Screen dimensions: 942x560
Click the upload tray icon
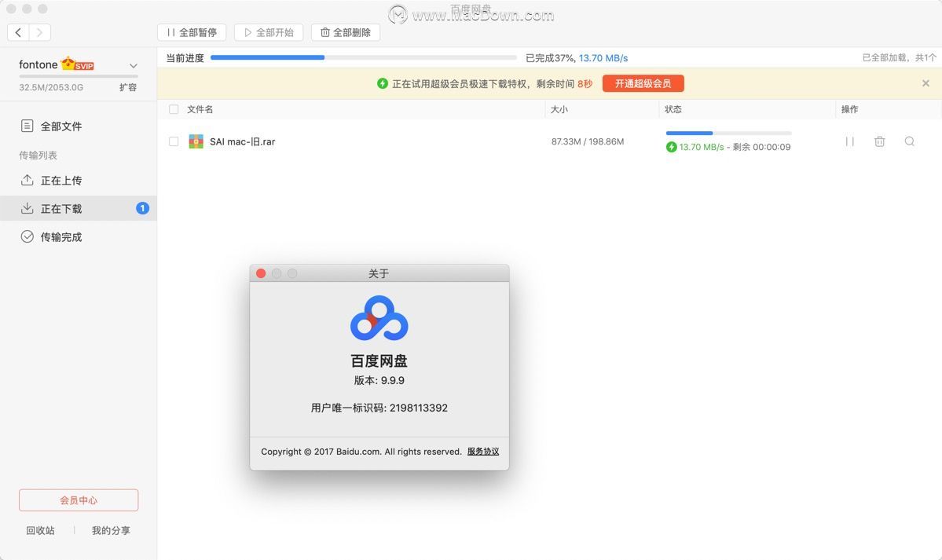pos(27,180)
